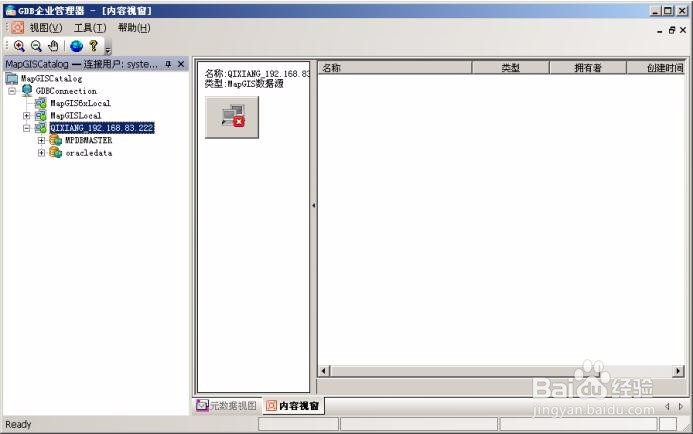
Task: Activate the pan hand tool
Action: pyautogui.click(x=53, y=46)
